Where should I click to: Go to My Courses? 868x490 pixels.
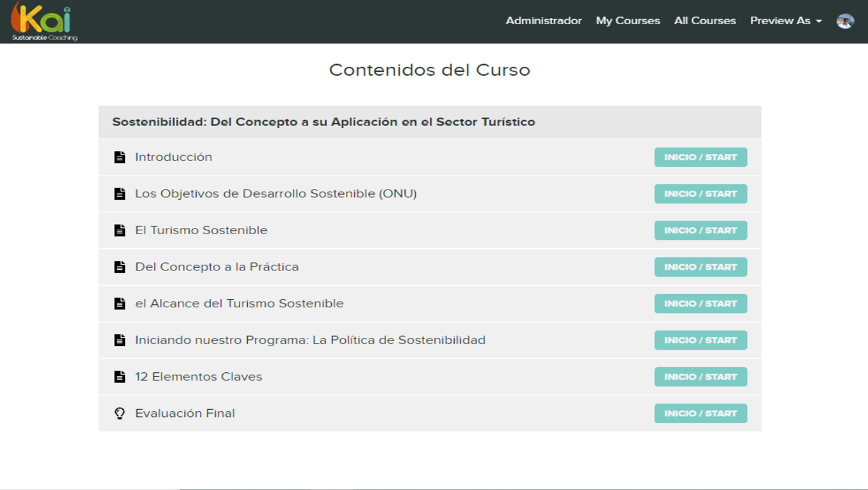pyautogui.click(x=627, y=21)
